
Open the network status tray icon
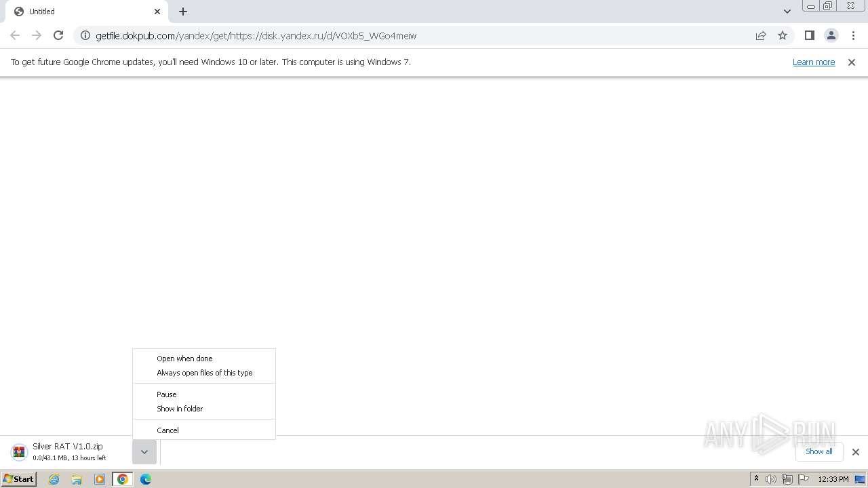pos(787,479)
